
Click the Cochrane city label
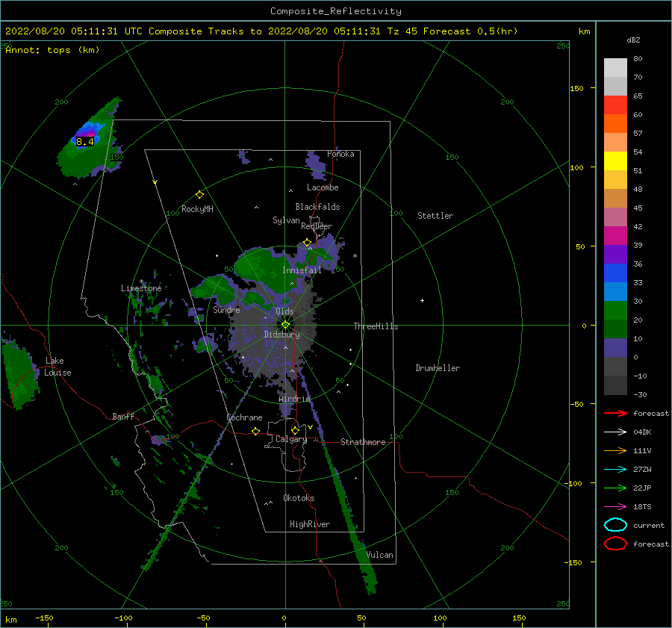(x=244, y=417)
